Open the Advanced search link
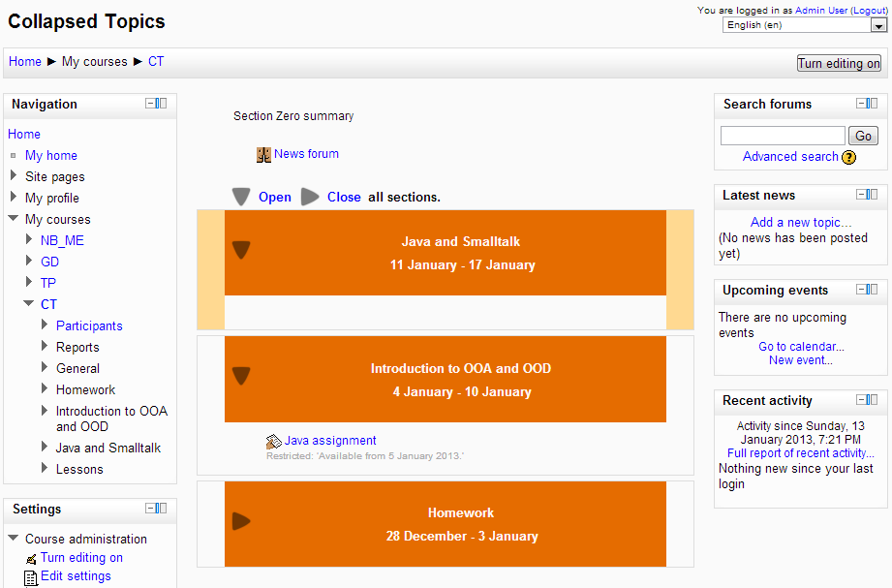Screen dimensions: 892x588 790,157
